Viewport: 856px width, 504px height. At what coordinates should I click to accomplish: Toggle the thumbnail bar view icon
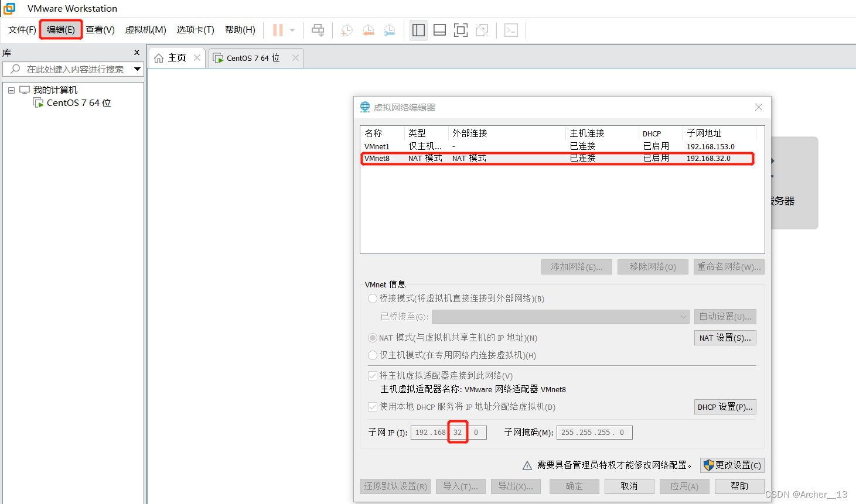coord(439,30)
